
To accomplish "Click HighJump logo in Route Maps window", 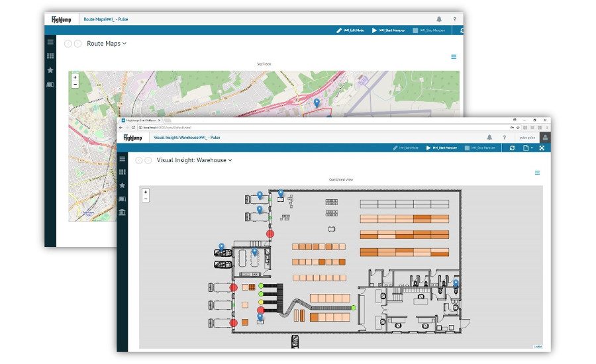I will (x=61, y=19).
